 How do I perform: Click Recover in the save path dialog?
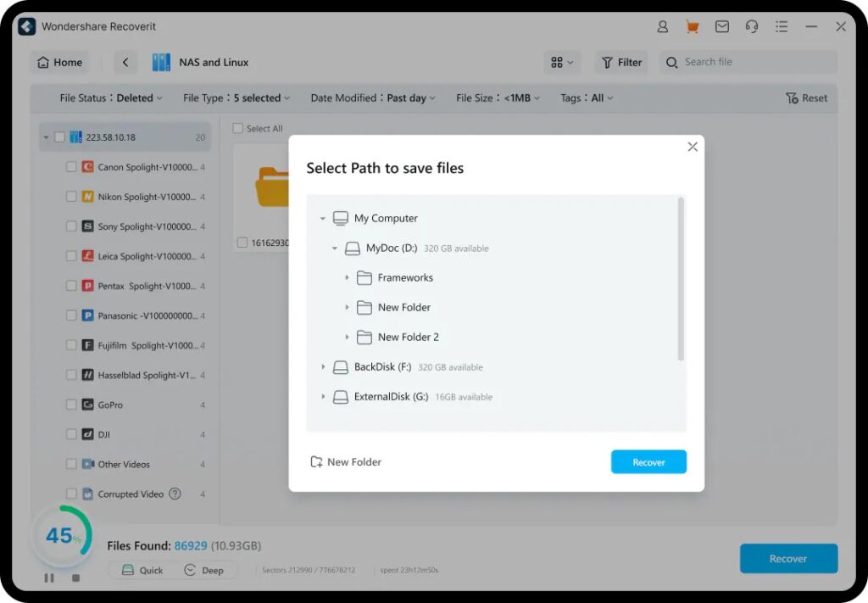point(648,462)
